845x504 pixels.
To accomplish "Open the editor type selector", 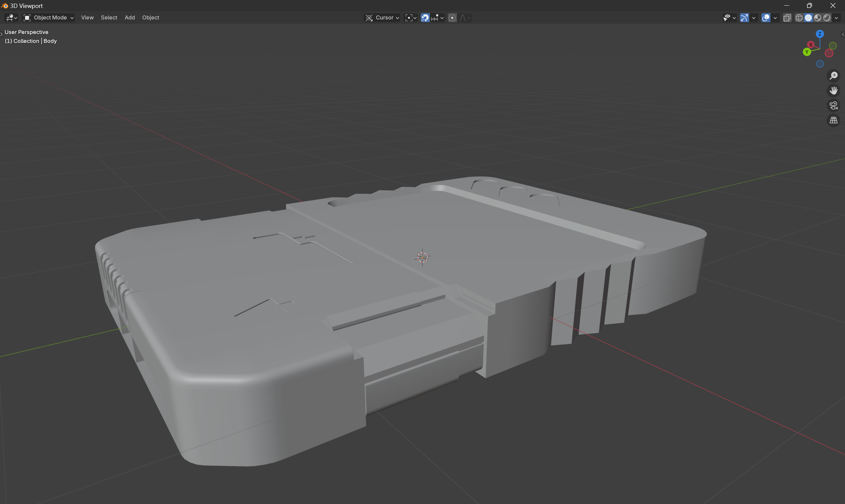I will 11,18.
